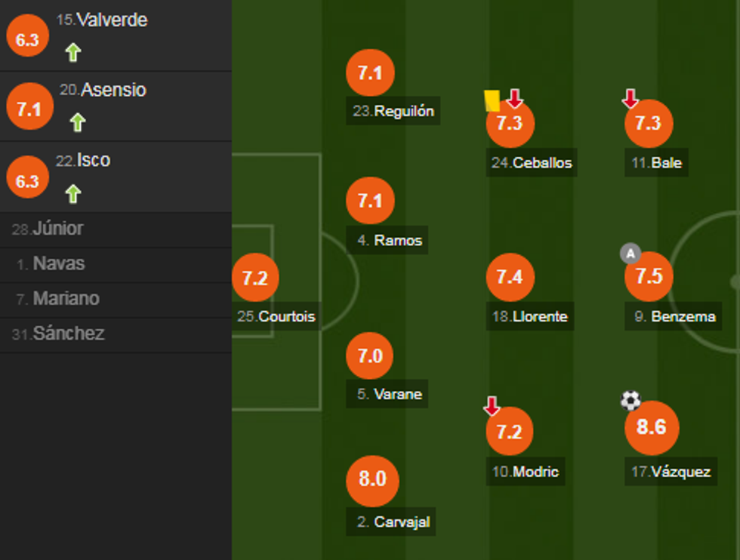Click Valverde's green substituted-on arrow
This screenshot has height=560, width=740.
[x=72, y=52]
